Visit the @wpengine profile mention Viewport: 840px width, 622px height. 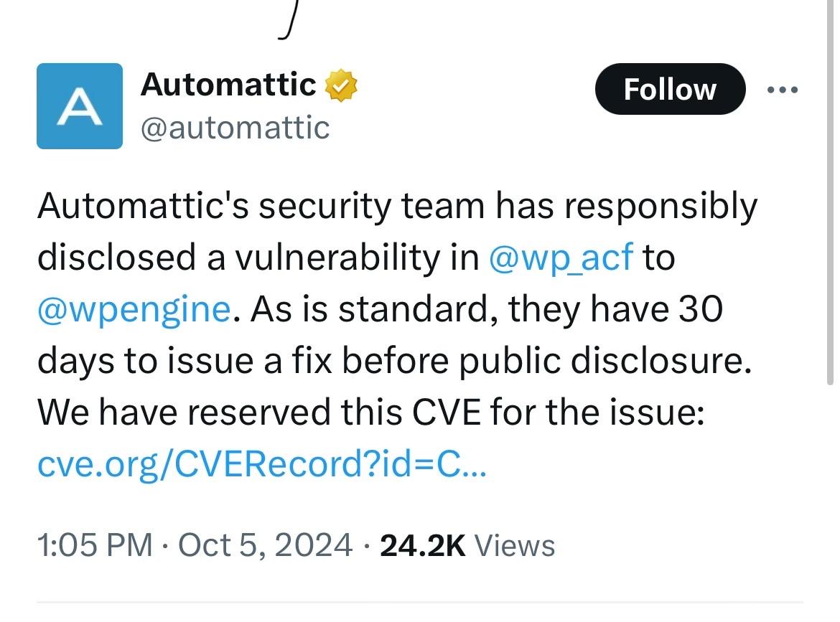(x=134, y=309)
